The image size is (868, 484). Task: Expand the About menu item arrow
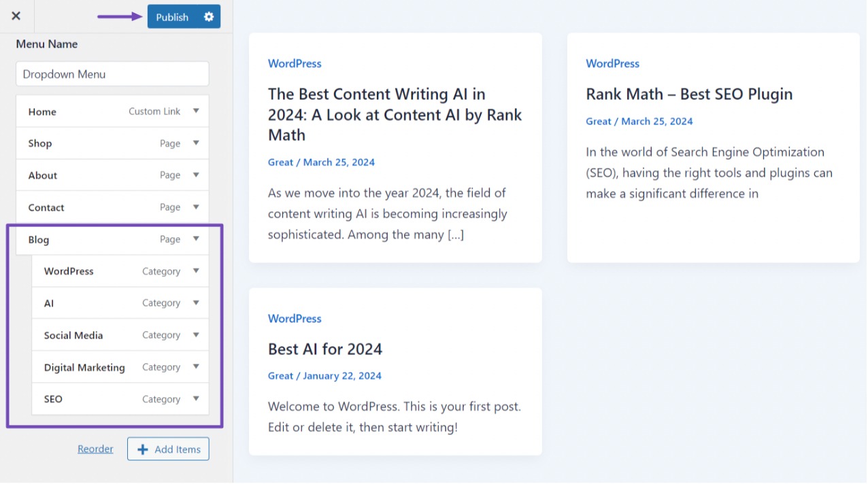[x=196, y=175]
